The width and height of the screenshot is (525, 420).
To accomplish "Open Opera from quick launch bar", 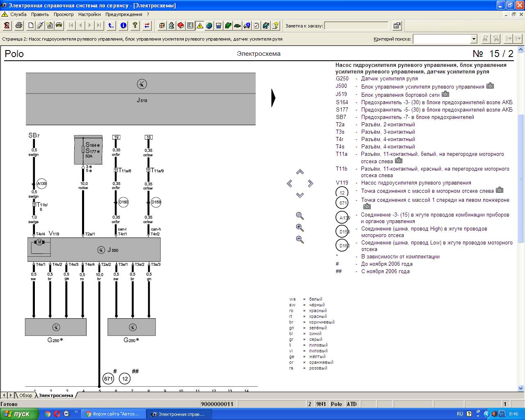I will point(57,414).
